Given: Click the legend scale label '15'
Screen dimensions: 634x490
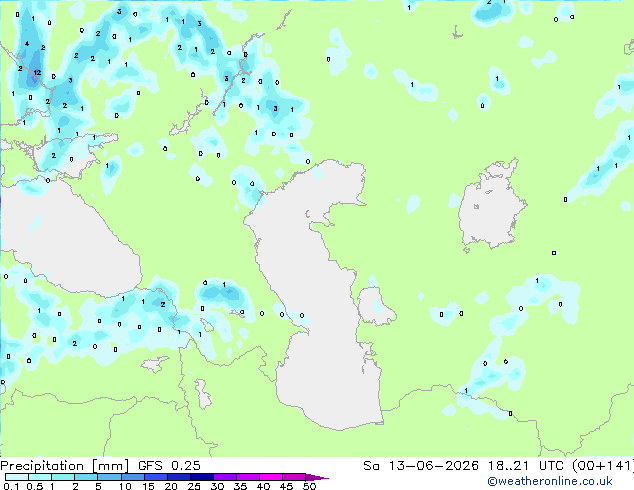Looking at the screenshot, I should (148, 486).
